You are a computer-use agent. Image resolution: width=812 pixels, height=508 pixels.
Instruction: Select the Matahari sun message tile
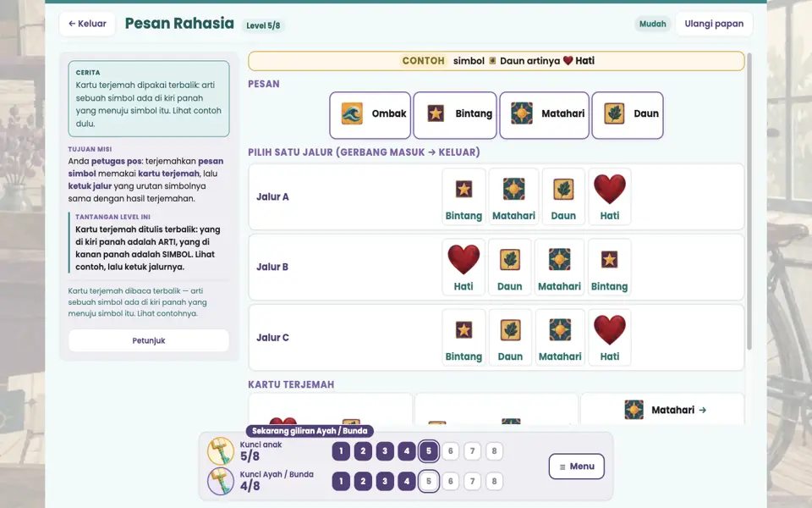point(544,115)
